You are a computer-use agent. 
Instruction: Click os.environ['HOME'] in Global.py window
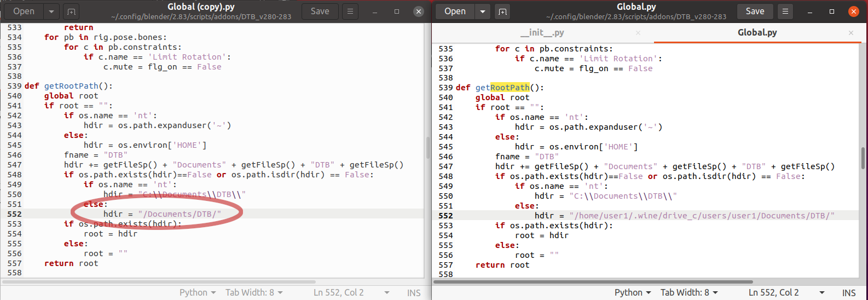(593, 147)
